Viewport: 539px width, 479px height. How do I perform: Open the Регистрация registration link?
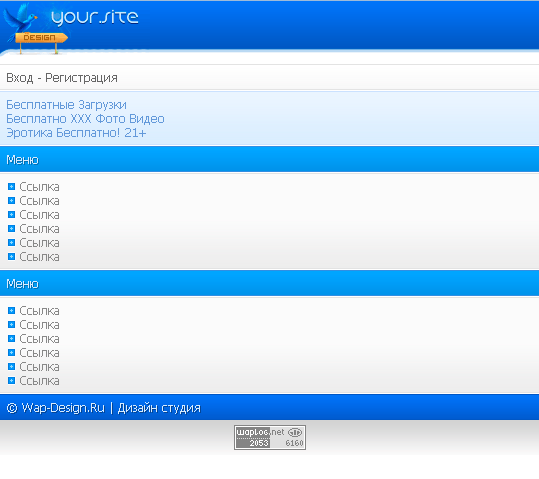coord(81,78)
